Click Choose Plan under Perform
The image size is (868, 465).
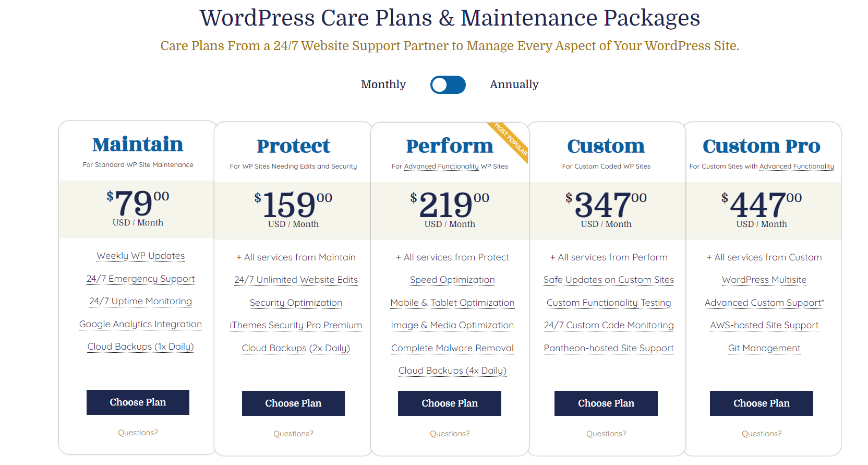pos(449,403)
